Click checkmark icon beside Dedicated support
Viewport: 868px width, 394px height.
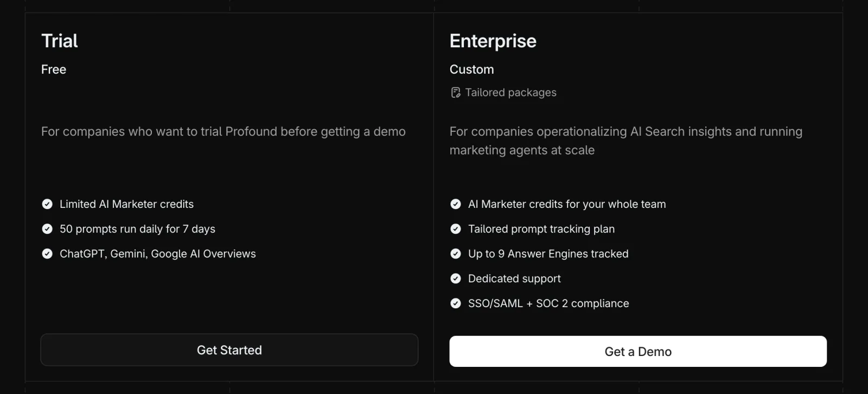(456, 278)
